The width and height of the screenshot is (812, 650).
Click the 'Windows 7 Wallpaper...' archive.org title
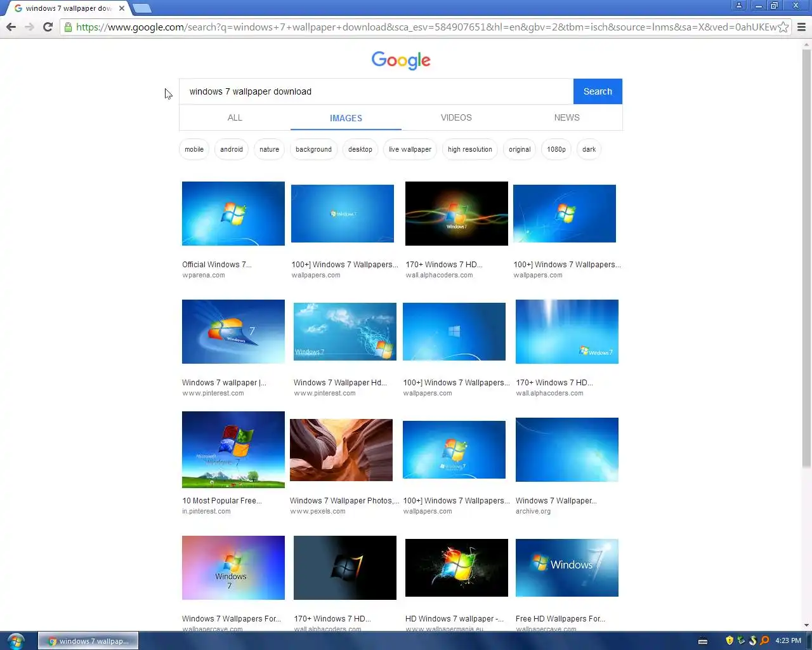pyautogui.click(x=556, y=501)
